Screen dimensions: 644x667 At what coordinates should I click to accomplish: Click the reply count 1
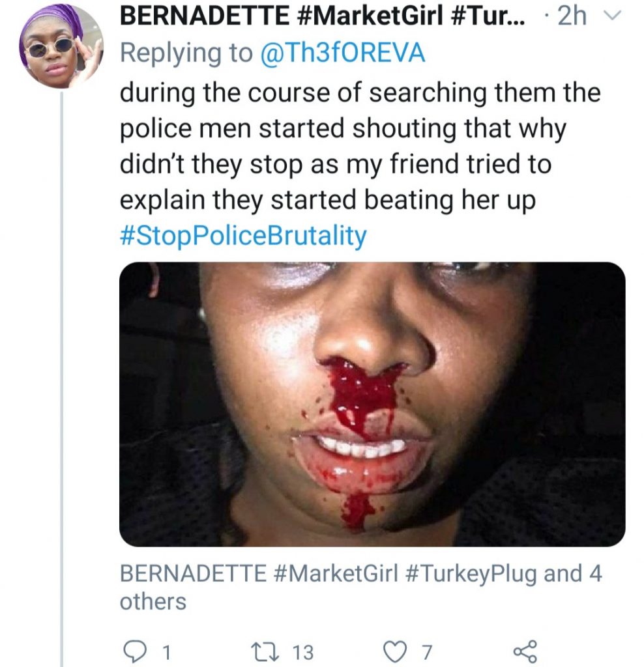(166, 651)
